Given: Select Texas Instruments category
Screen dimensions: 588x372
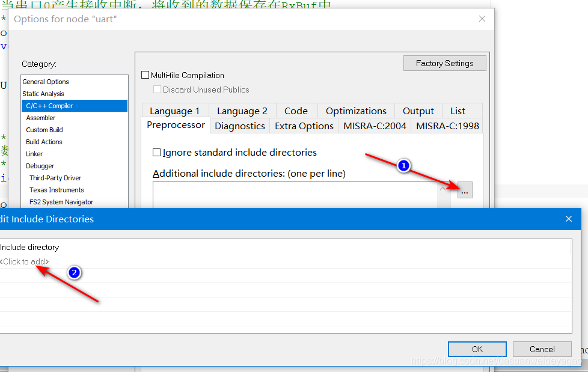Looking at the screenshot, I should point(74,190).
